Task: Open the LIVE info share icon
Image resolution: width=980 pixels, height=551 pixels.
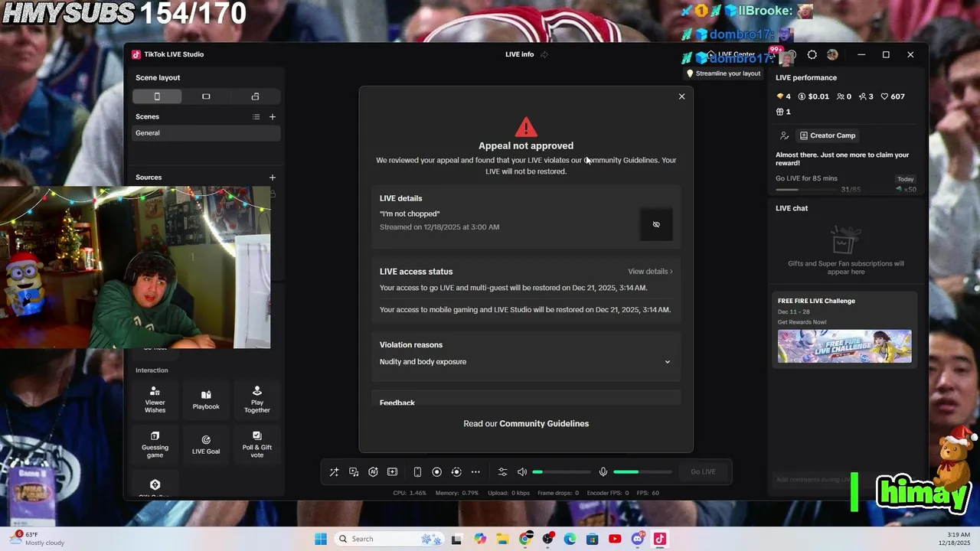Action: coord(544,54)
